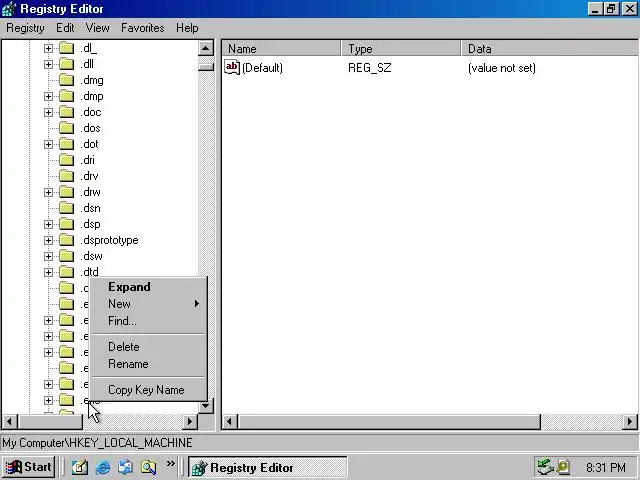This screenshot has width=640, height=480.
Task: Click the taskbar clock showing 8:31 PM
Action: pyautogui.click(x=606, y=467)
